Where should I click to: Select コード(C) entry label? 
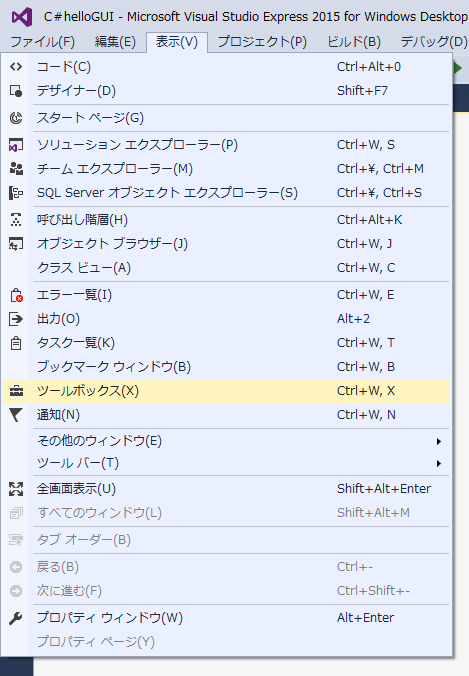(x=64, y=66)
